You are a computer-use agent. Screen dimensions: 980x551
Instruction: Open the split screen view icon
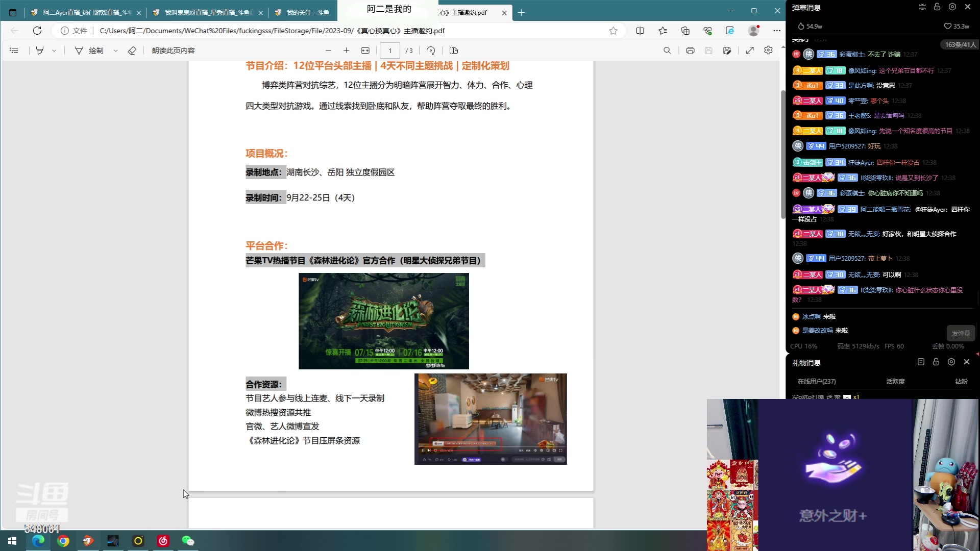(640, 31)
